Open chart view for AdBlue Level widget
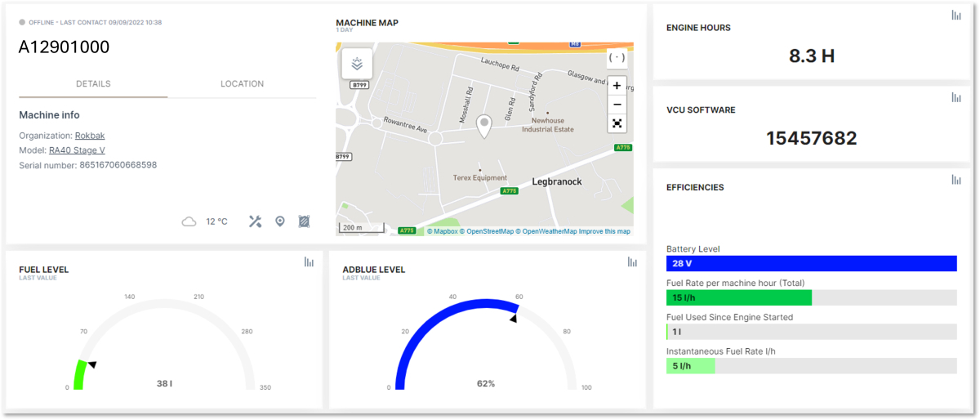This screenshot has height=420, width=980. (x=632, y=262)
